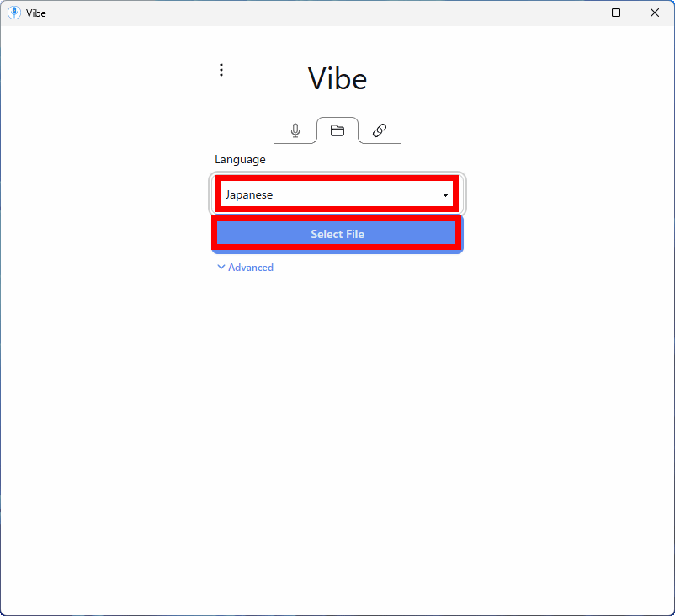Maximize the Vibe window

(x=616, y=13)
